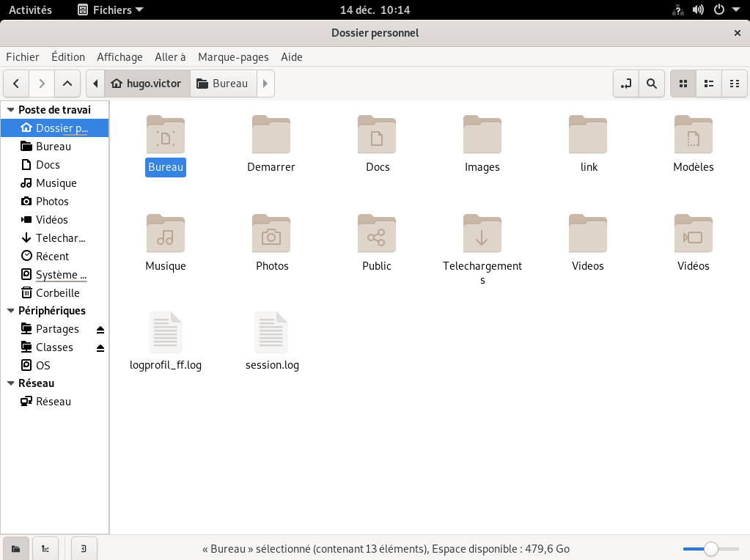The image size is (750, 560).
Task: Open Corbeille in sidebar
Action: point(54,293)
